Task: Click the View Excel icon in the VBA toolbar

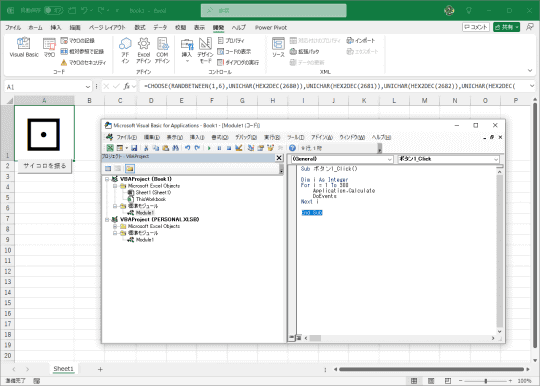Action: (x=110, y=148)
